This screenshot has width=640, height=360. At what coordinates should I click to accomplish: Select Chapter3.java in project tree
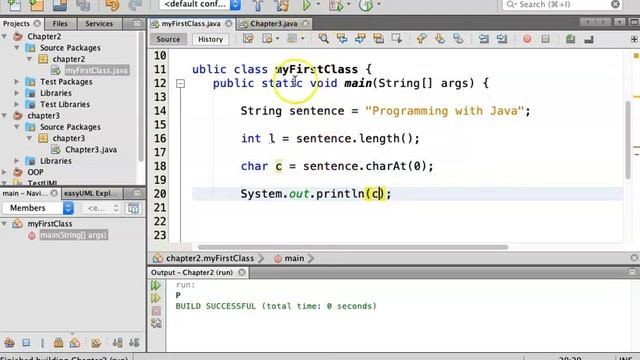pos(91,149)
